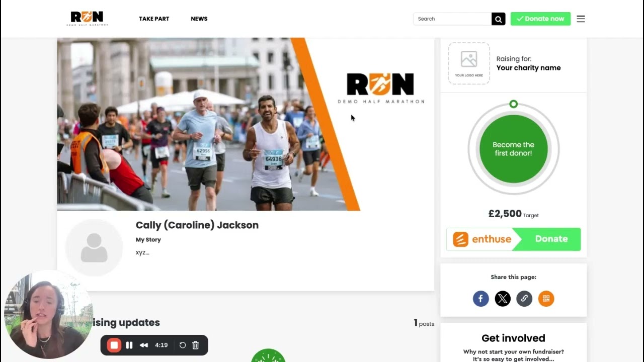Share the page on Facebook
This screenshot has width=644, height=362.
(480, 299)
